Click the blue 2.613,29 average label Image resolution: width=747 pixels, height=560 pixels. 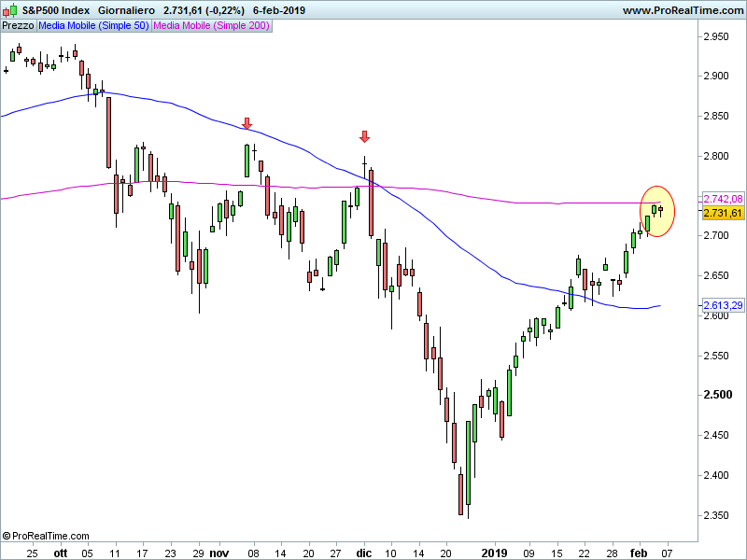point(723,305)
